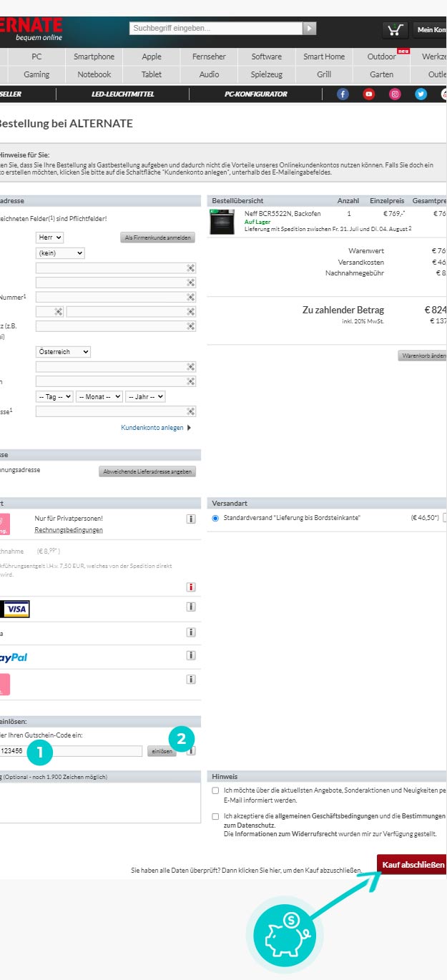Open the 'Herr' salutation dropdown

(x=49, y=237)
